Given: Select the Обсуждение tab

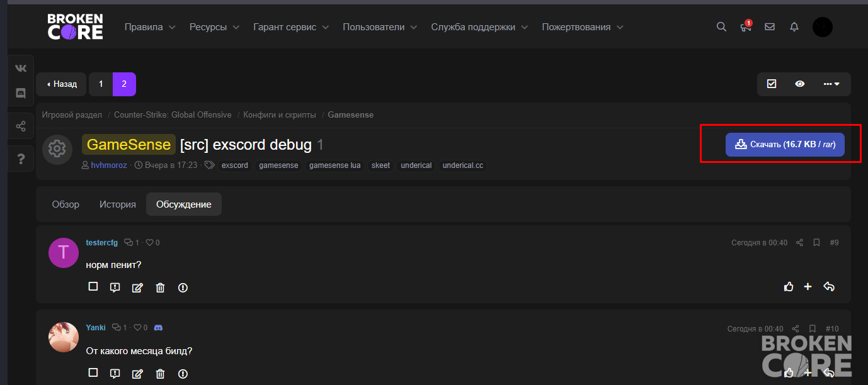Looking at the screenshot, I should coord(184,204).
